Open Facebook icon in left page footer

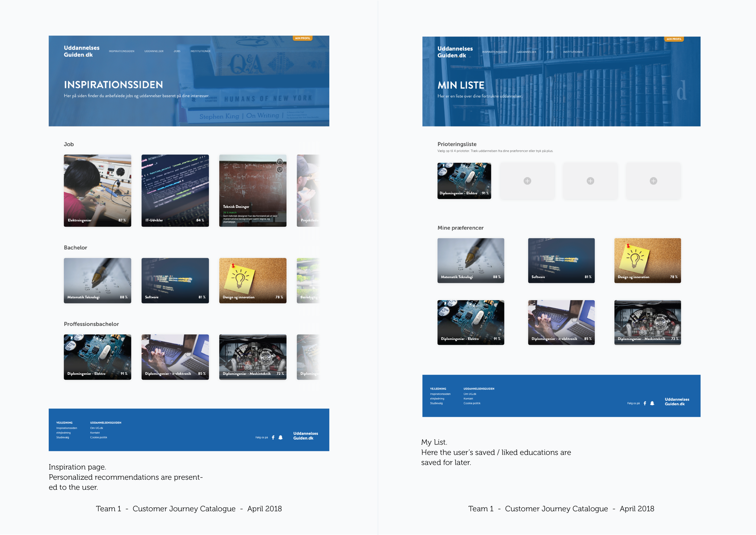(x=273, y=437)
